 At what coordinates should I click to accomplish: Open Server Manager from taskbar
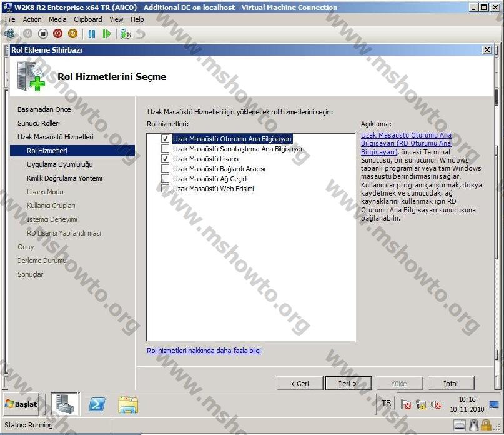pos(65,404)
